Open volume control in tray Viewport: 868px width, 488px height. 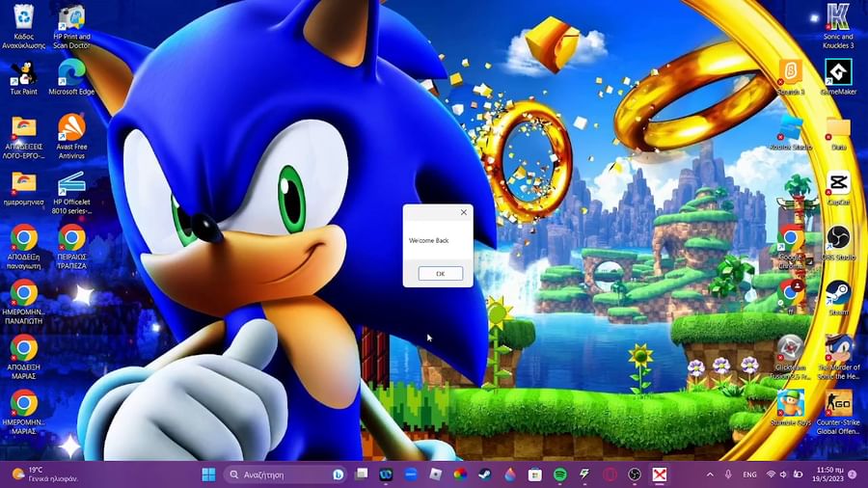(783, 474)
